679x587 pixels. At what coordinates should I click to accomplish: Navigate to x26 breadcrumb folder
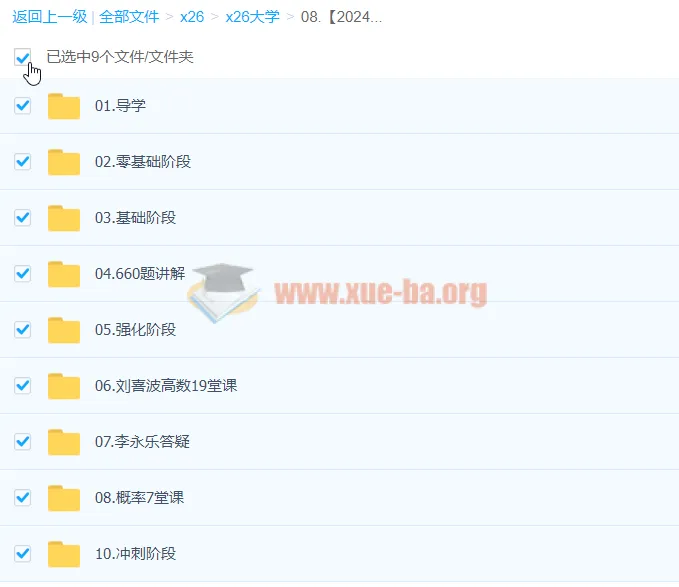click(x=192, y=17)
